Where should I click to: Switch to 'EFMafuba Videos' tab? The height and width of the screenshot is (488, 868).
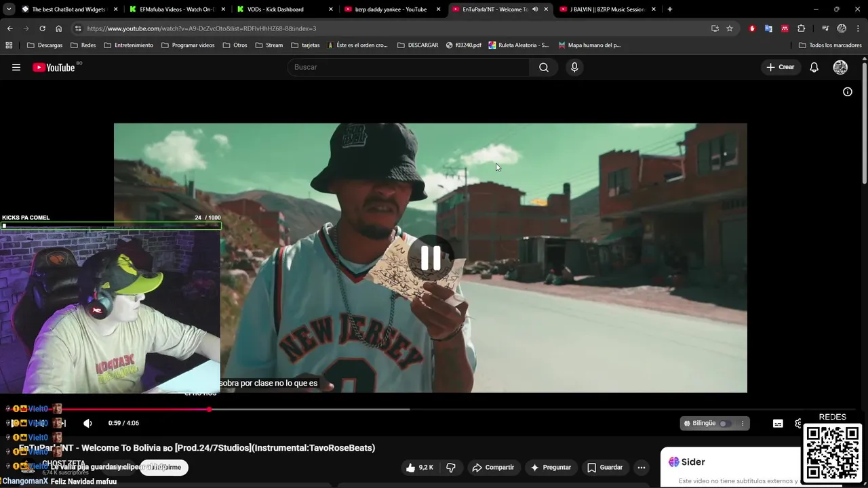point(178,9)
